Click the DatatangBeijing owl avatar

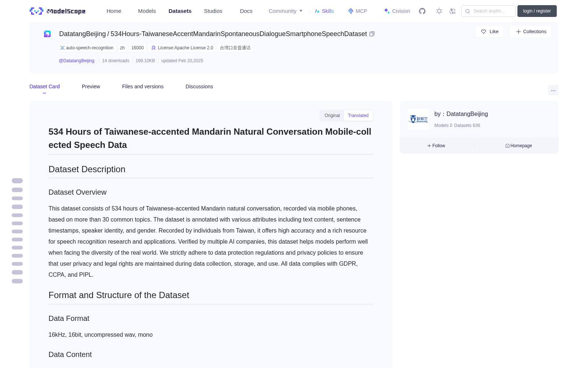418,119
